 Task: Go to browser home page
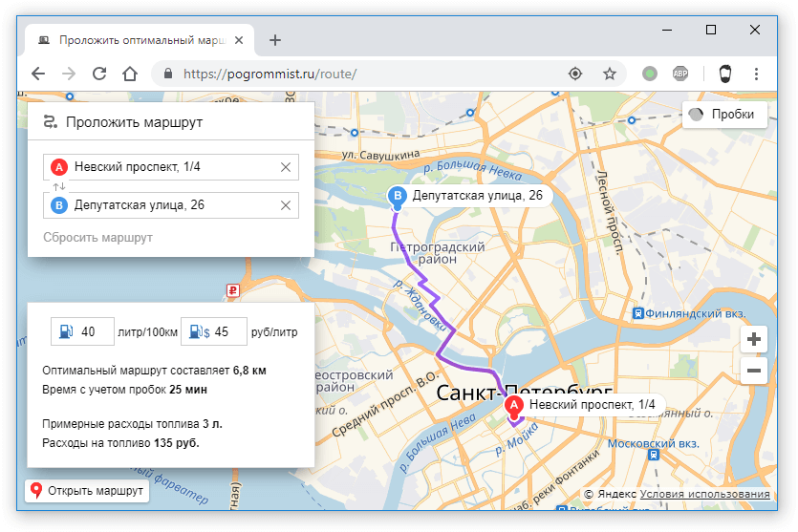click(x=130, y=74)
